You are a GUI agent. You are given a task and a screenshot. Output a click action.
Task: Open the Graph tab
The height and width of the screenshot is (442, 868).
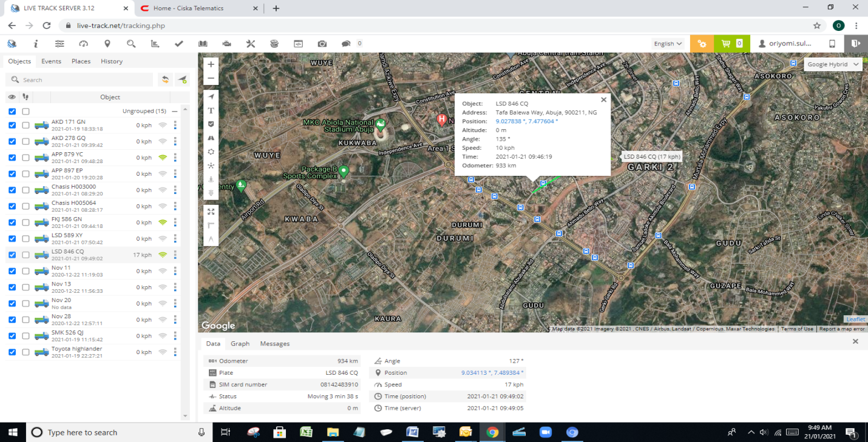pyautogui.click(x=240, y=344)
